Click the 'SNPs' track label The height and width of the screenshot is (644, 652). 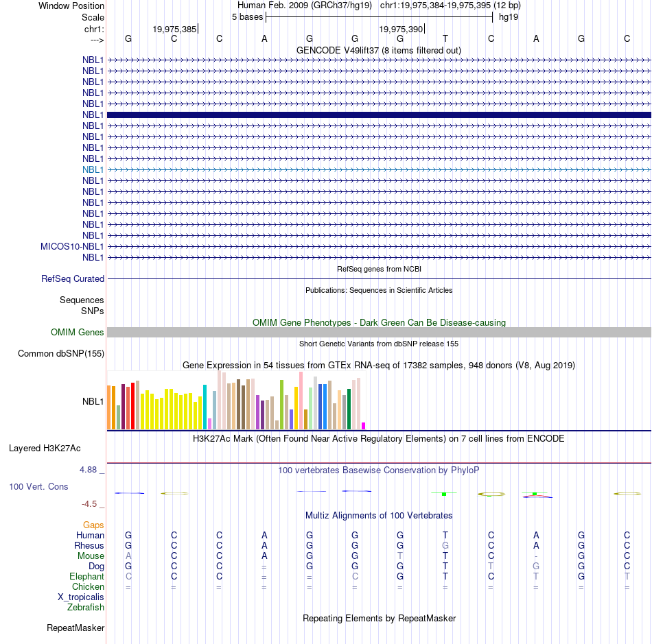[x=93, y=311]
